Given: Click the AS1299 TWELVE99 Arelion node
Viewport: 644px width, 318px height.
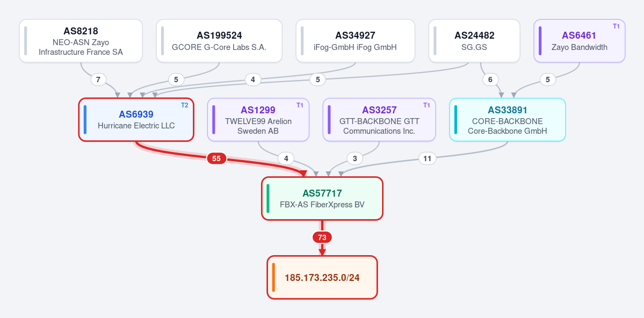Looking at the screenshot, I should tap(258, 120).
